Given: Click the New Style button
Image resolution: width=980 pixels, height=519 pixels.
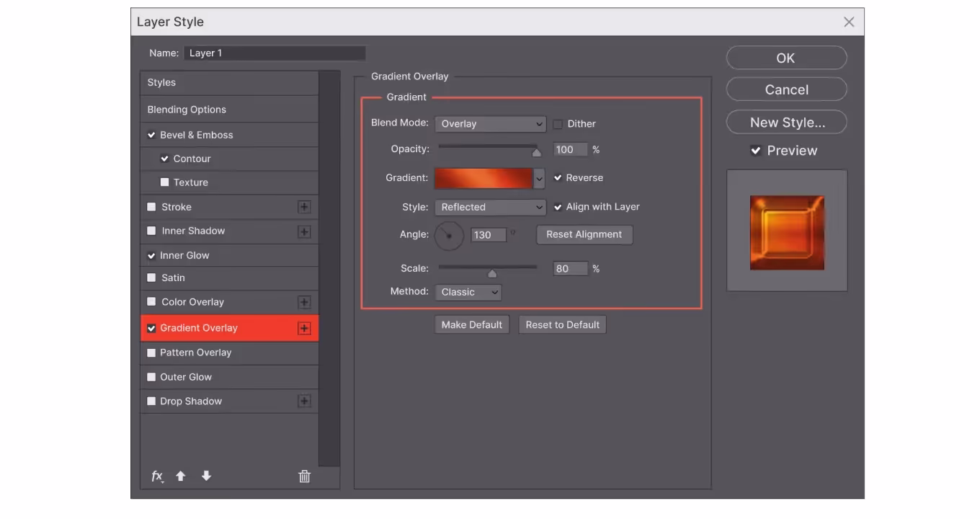Looking at the screenshot, I should 787,123.
